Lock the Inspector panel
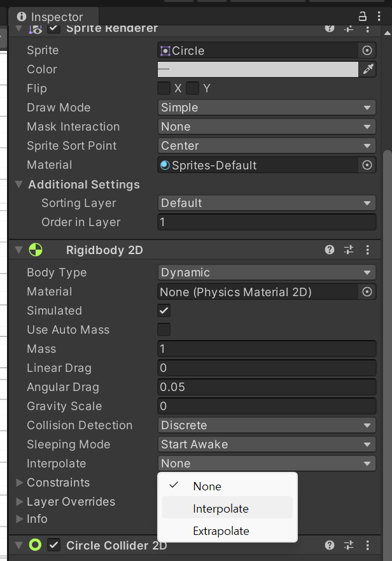 362,16
